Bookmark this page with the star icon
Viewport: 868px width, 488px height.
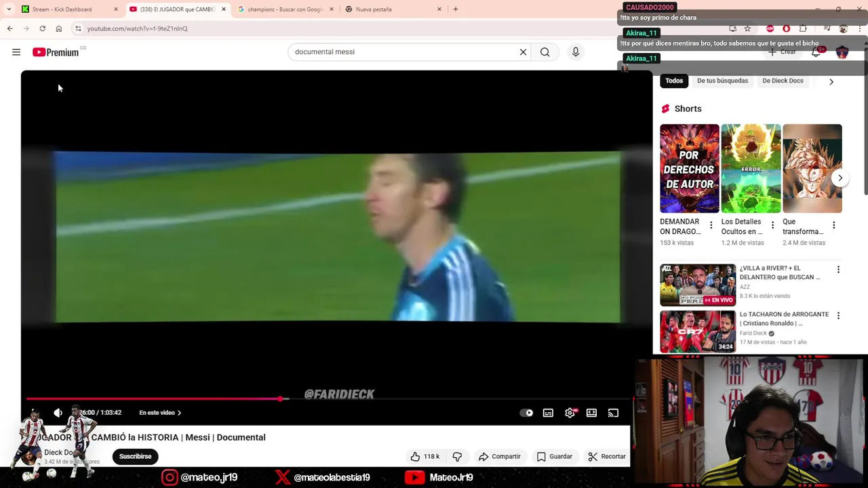pos(747,28)
